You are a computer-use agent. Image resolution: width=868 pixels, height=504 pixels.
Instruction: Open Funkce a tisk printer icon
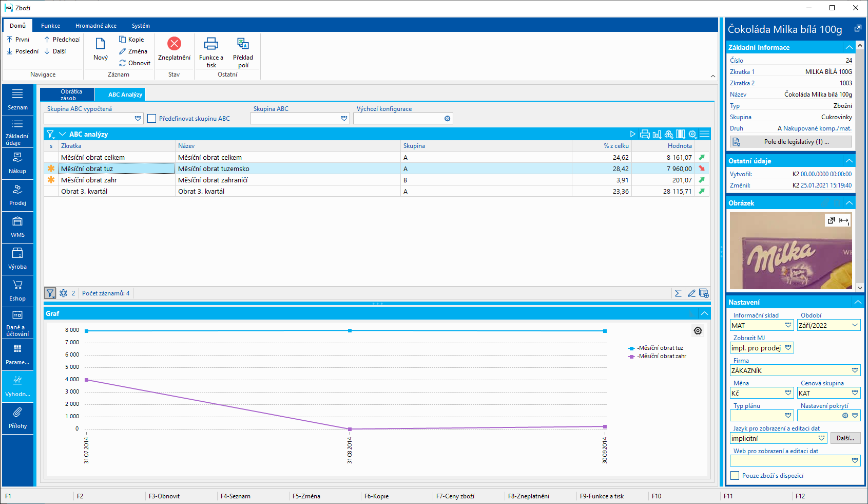[211, 44]
